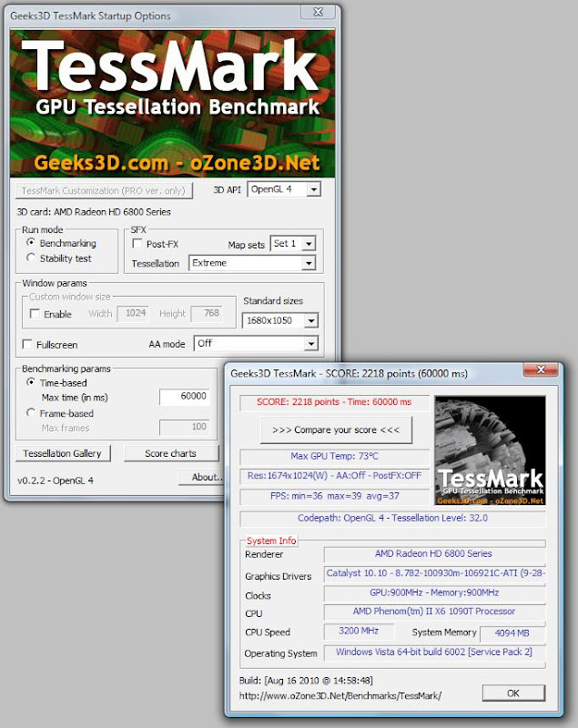Click the Max GPU Temp: 73°C field
Viewport: 578px width, 728px height.
point(335,457)
